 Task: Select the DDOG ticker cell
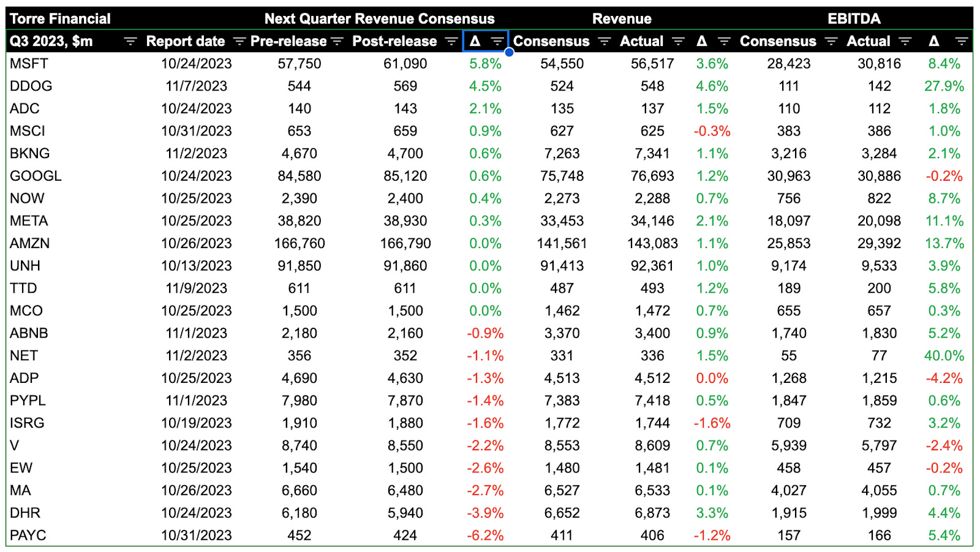click(31, 86)
